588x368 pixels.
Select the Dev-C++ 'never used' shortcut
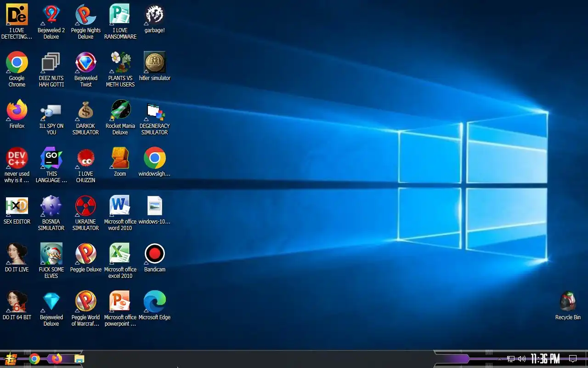tap(17, 165)
